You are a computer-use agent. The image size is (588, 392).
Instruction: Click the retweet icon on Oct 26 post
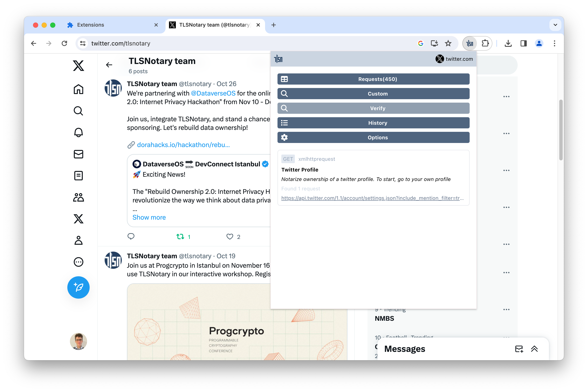(180, 237)
